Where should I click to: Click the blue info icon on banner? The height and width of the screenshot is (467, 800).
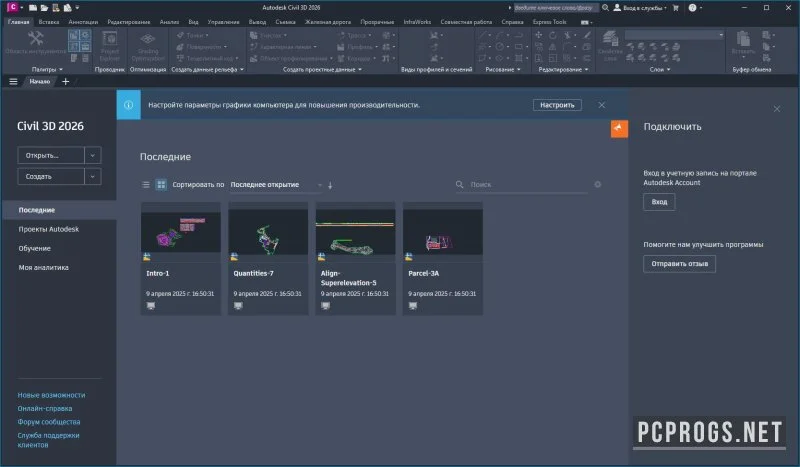coord(129,105)
